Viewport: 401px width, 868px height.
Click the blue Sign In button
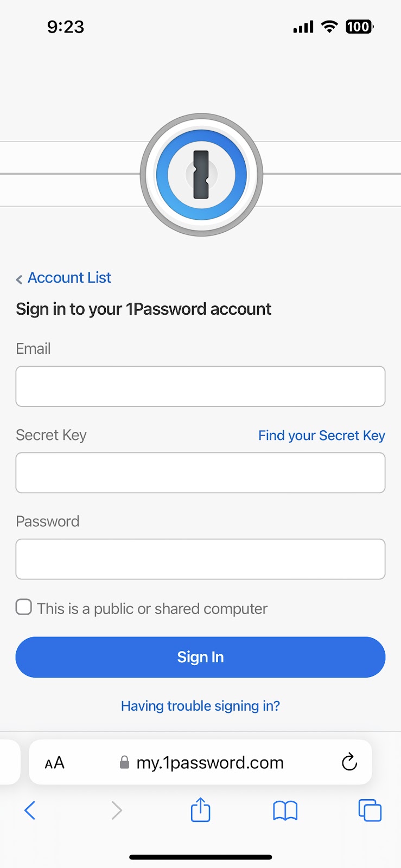pos(200,657)
